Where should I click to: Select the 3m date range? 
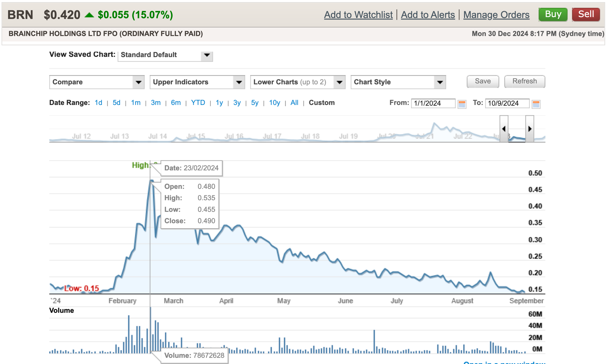click(156, 103)
